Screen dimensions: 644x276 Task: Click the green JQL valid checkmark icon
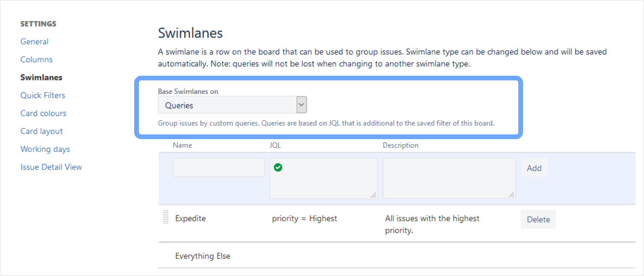click(278, 167)
